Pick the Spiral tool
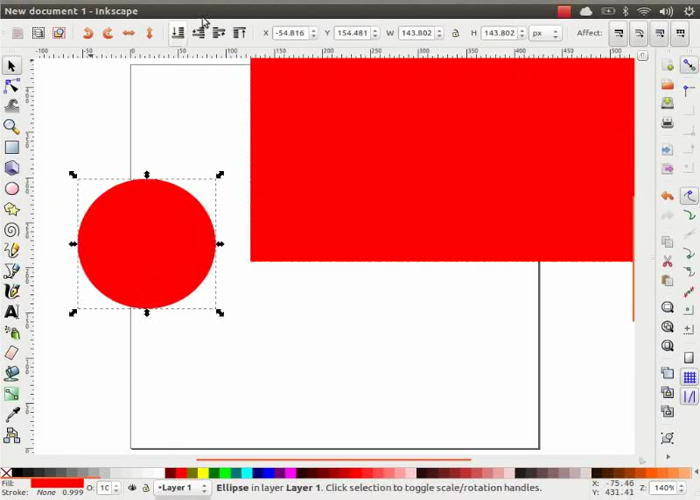The image size is (700, 500). click(12, 229)
